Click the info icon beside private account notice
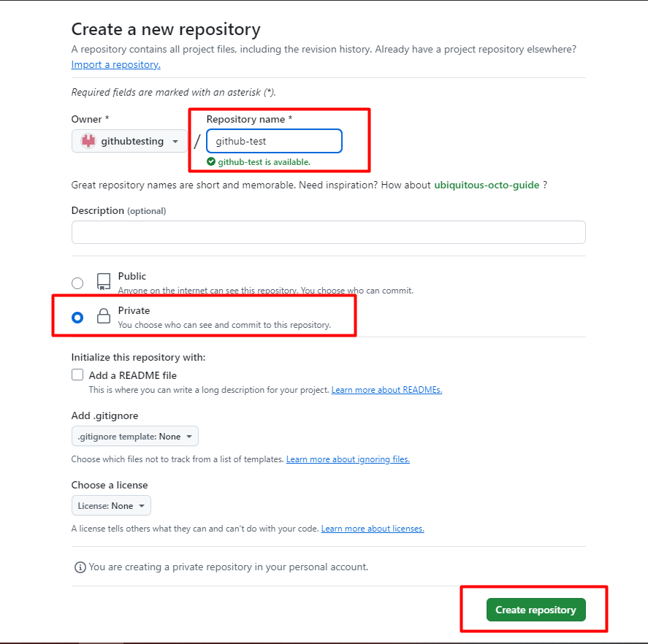648x644 pixels. point(80,567)
